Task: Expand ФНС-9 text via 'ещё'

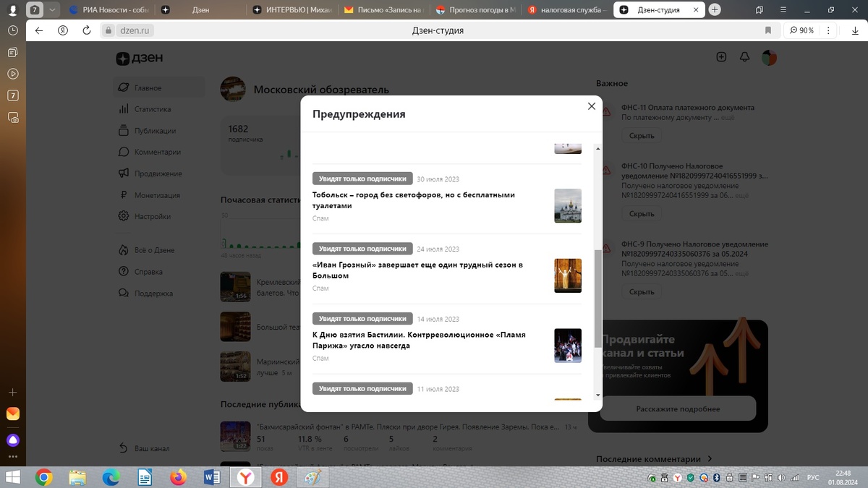Action: click(741, 273)
